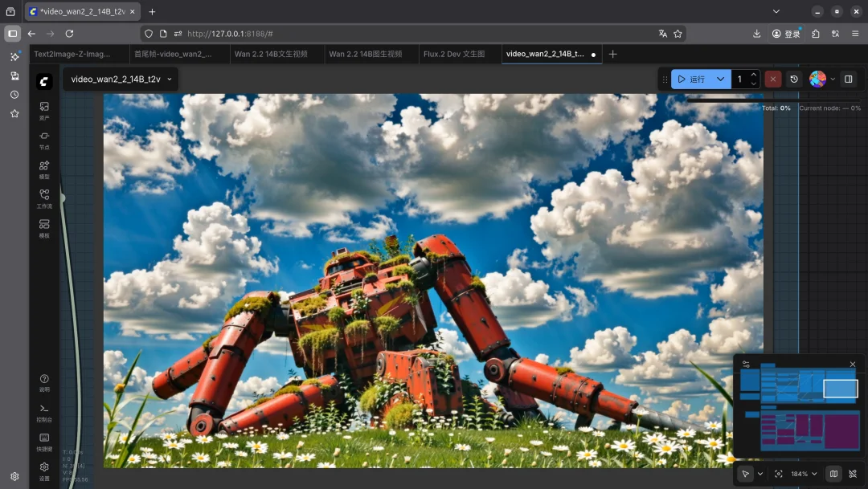Click the blue 运行 run button
Image resolution: width=868 pixels, height=489 pixels.
pos(691,79)
